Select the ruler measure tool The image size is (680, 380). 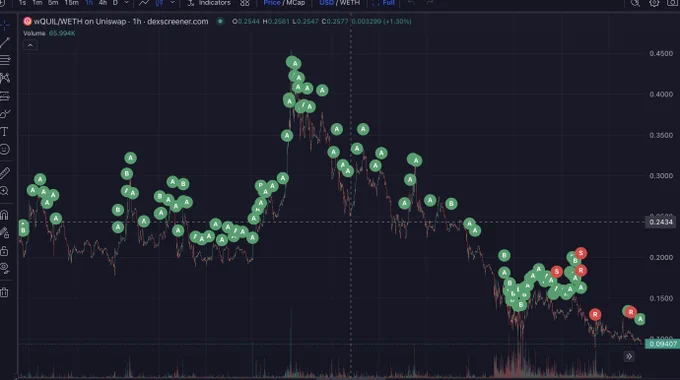pyautogui.click(x=5, y=173)
